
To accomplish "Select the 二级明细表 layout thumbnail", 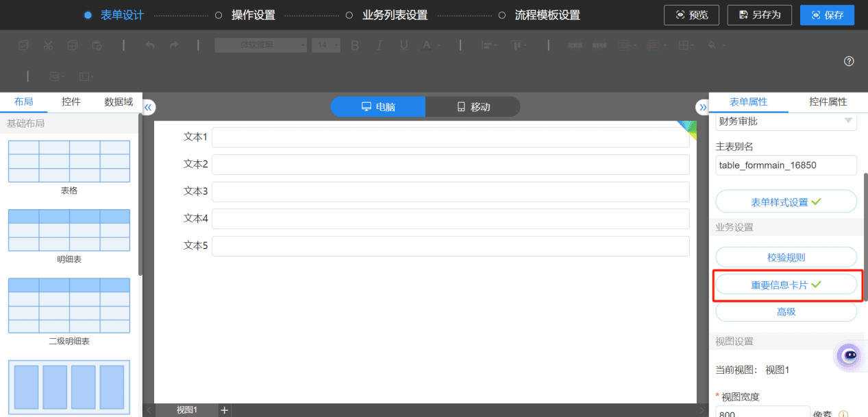I will pyautogui.click(x=69, y=305).
